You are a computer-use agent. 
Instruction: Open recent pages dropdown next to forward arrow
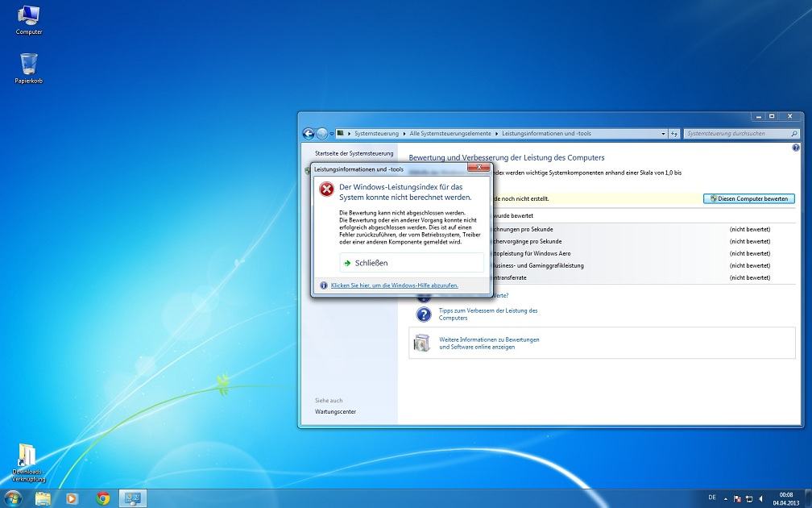[332, 134]
